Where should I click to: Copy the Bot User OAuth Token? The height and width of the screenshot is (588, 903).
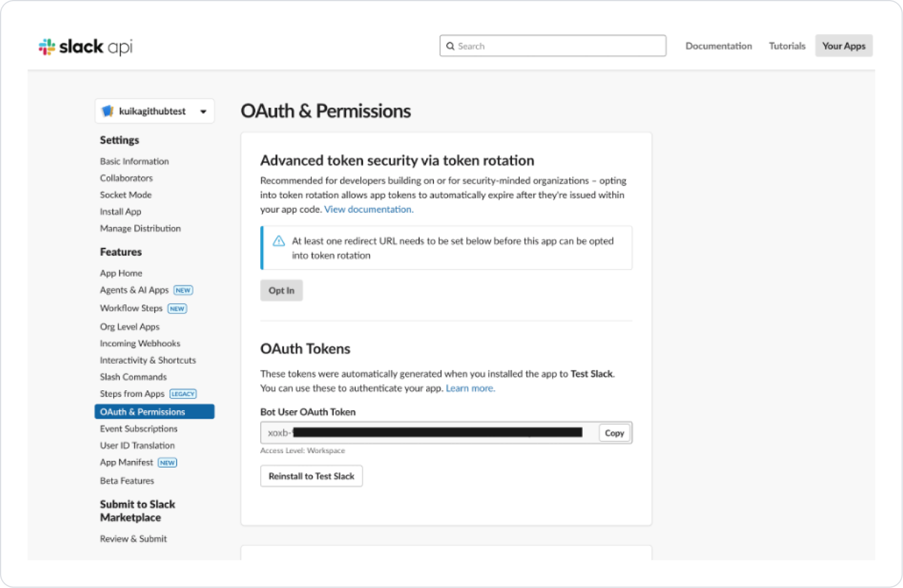pos(615,433)
